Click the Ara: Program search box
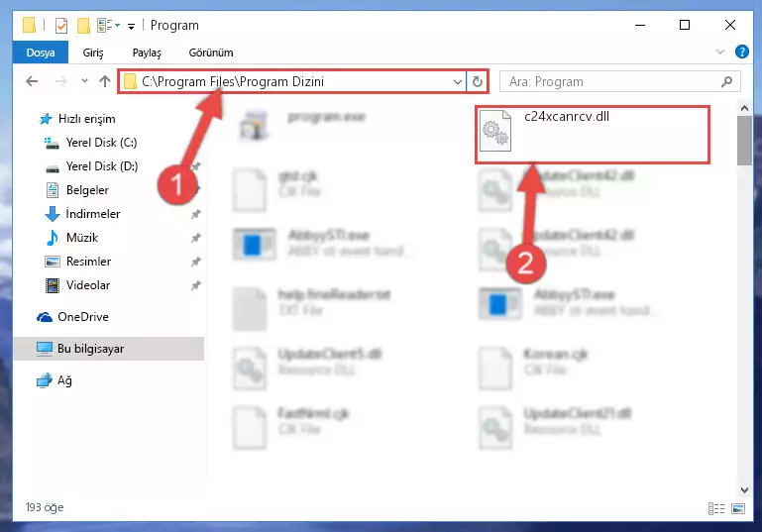The image size is (762, 532). (620, 81)
